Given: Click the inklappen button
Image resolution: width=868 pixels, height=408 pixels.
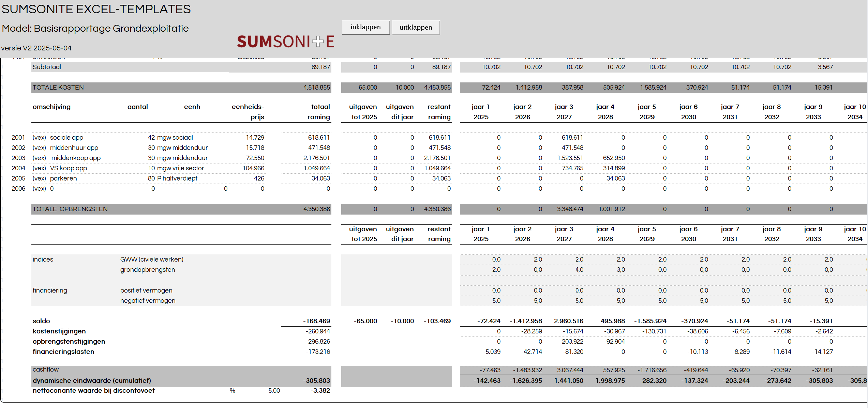Looking at the screenshot, I should (365, 27).
